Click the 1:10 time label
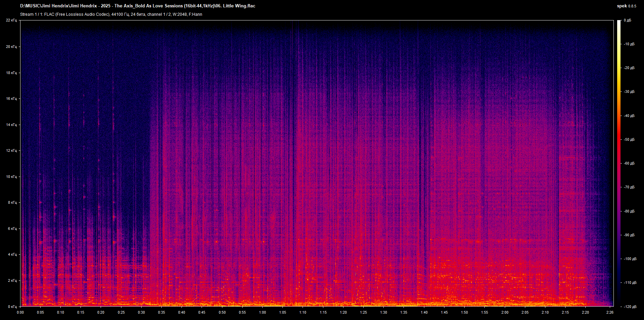The width and height of the screenshot is (644, 320). 302,312
